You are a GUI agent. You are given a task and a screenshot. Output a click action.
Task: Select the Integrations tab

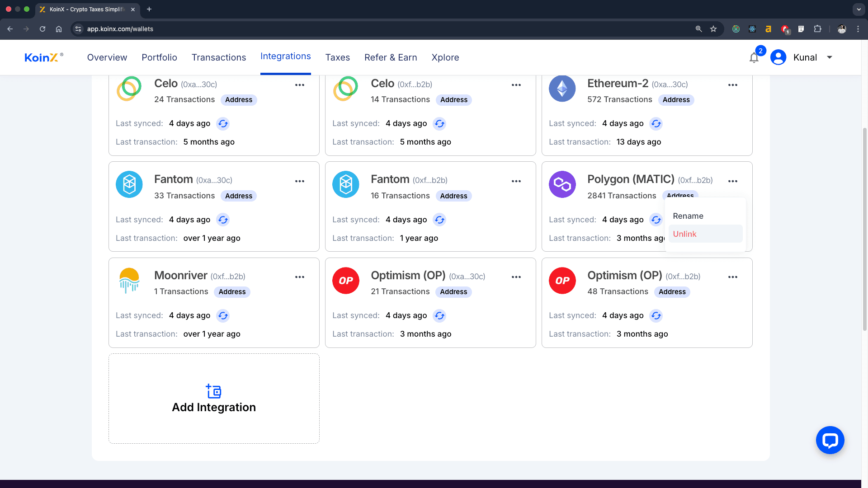click(286, 56)
